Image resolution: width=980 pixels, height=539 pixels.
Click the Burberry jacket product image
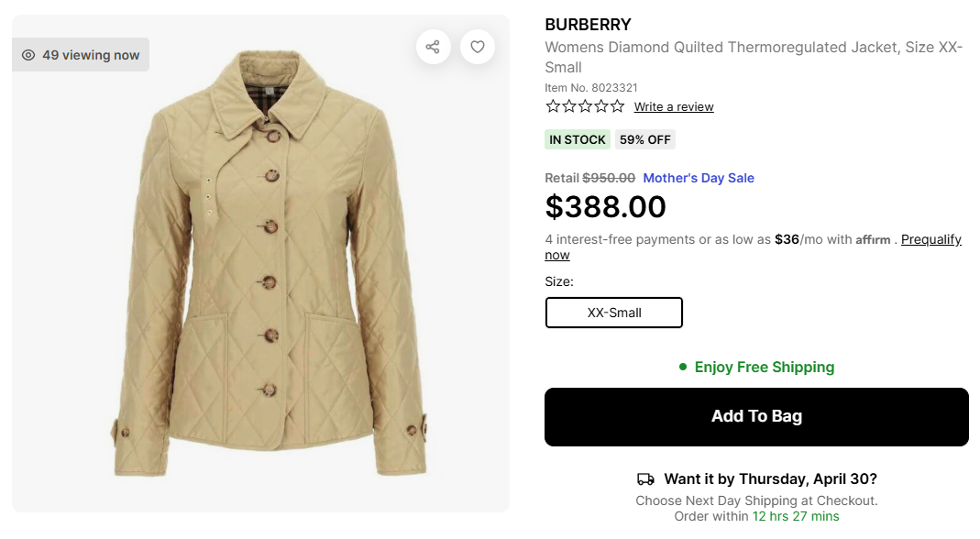pos(270,275)
